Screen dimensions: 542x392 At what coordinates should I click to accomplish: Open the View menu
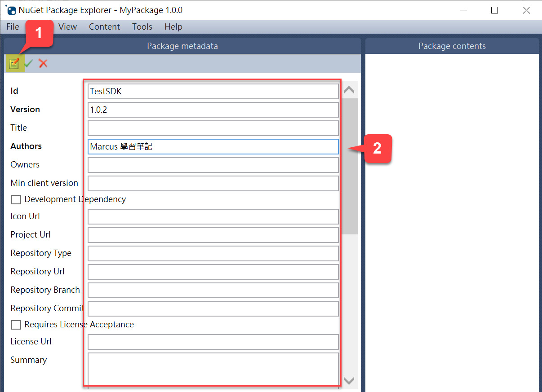coord(67,26)
